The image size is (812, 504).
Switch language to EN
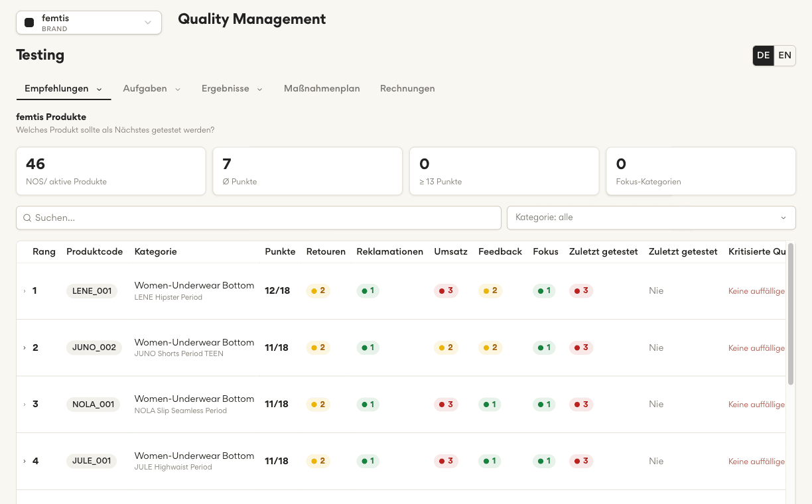pyautogui.click(x=785, y=56)
